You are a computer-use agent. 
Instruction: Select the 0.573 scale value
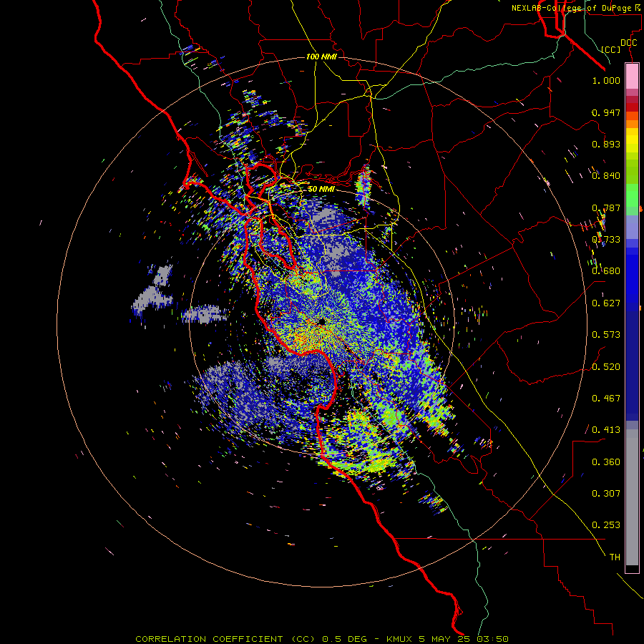(x=606, y=335)
